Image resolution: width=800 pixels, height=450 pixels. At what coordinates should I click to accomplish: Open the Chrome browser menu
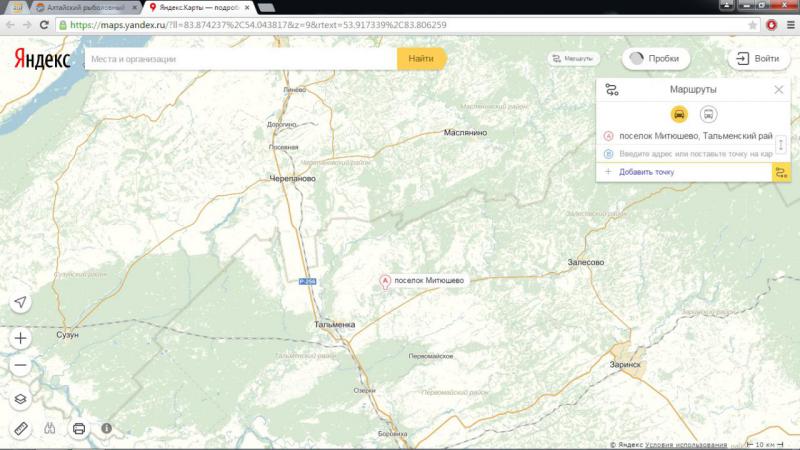tap(789, 24)
